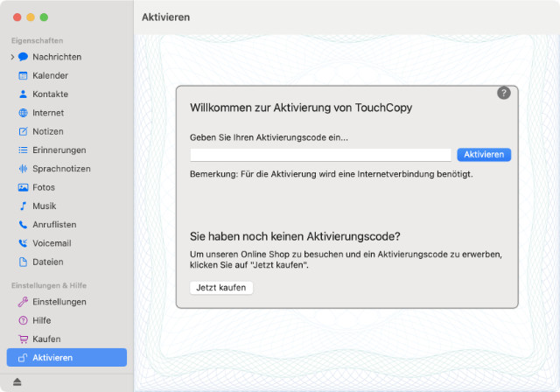Click the Kalender icon in sidebar
This screenshot has width=560, height=392.
coord(24,75)
